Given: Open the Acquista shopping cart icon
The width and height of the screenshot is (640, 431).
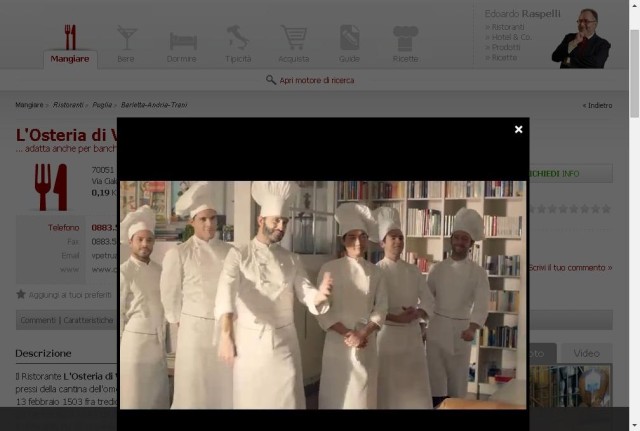Looking at the screenshot, I should (x=293, y=37).
